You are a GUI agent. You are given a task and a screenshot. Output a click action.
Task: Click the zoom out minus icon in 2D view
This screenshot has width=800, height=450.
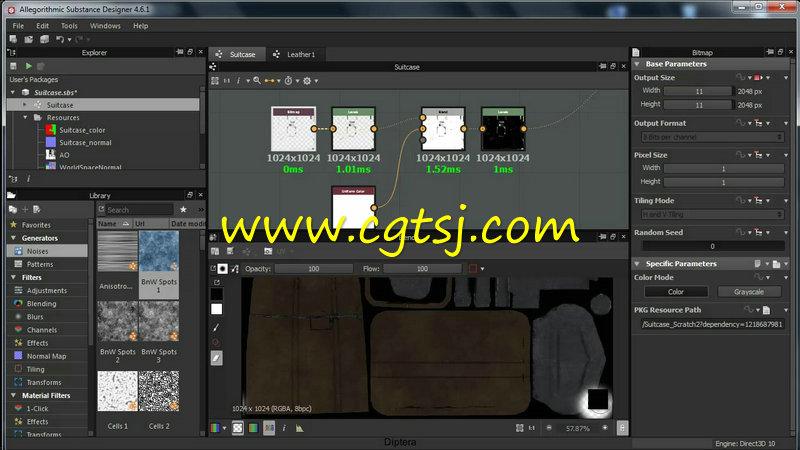click(x=549, y=428)
